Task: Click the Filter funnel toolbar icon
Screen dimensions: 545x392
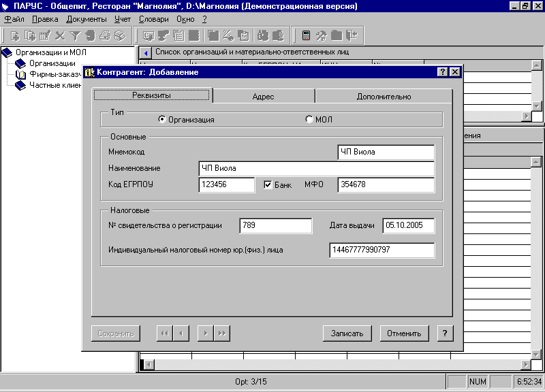Action: point(75,36)
